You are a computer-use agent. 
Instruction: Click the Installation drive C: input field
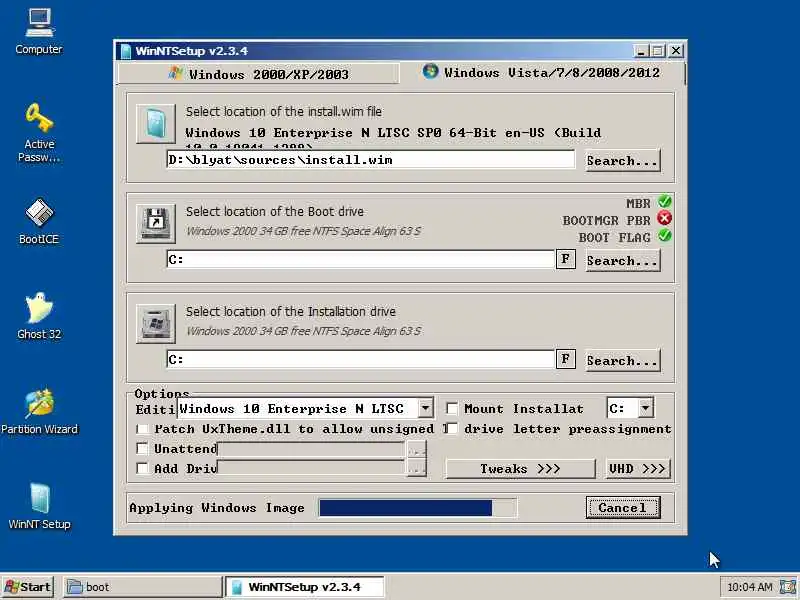click(x=361, y=359)
